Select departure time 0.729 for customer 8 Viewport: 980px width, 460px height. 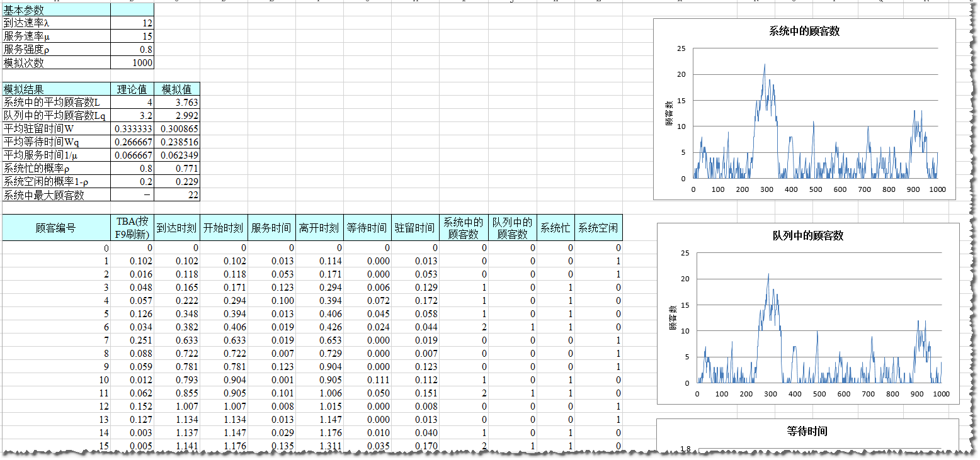point(319,354)
